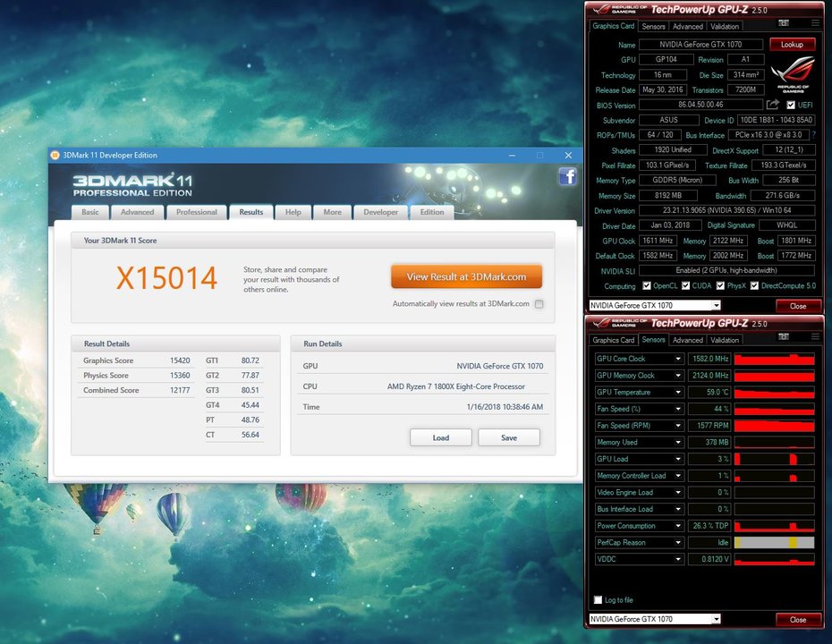Toggle the DirectCompute 5.0 checkbox
This screenshot has height=644, width=832.
pos(754,286)
